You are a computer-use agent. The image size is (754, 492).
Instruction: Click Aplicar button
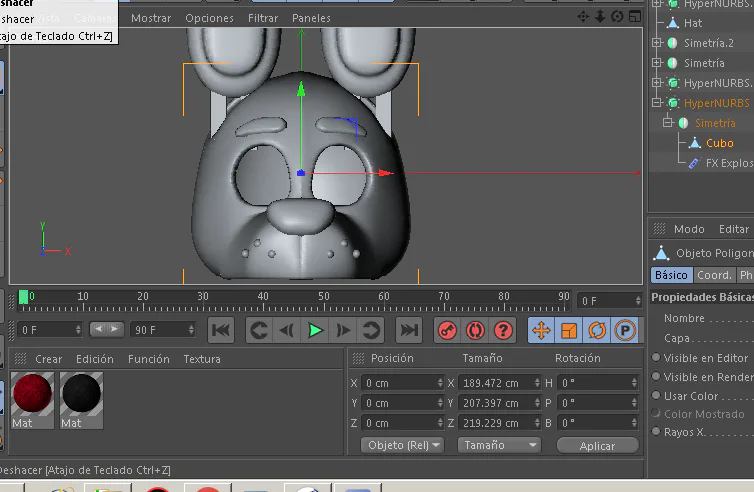click(597, 446)
